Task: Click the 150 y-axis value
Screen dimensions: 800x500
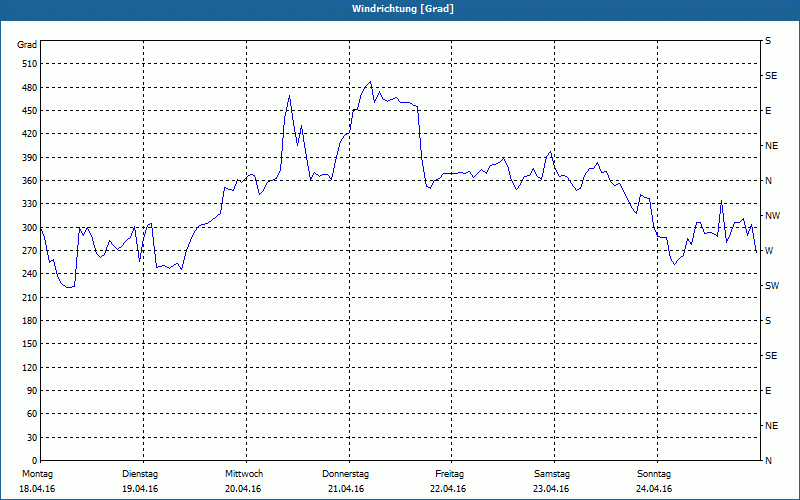Action: 29,344
